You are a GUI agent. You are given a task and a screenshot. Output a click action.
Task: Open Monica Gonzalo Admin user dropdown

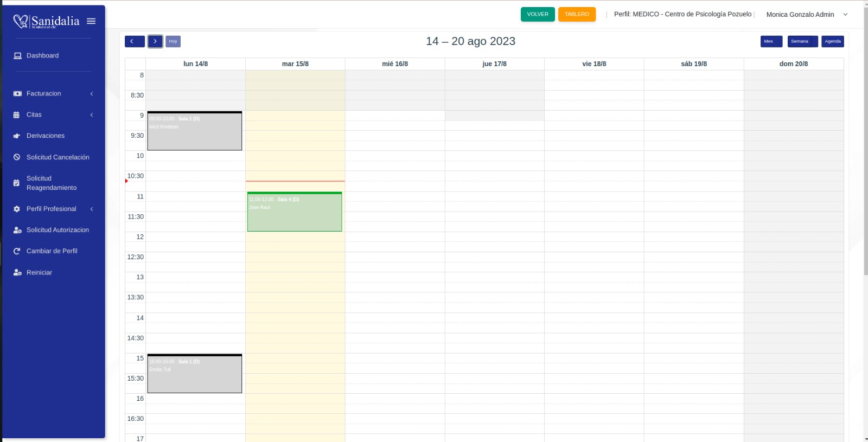click(x=806, y=15)
